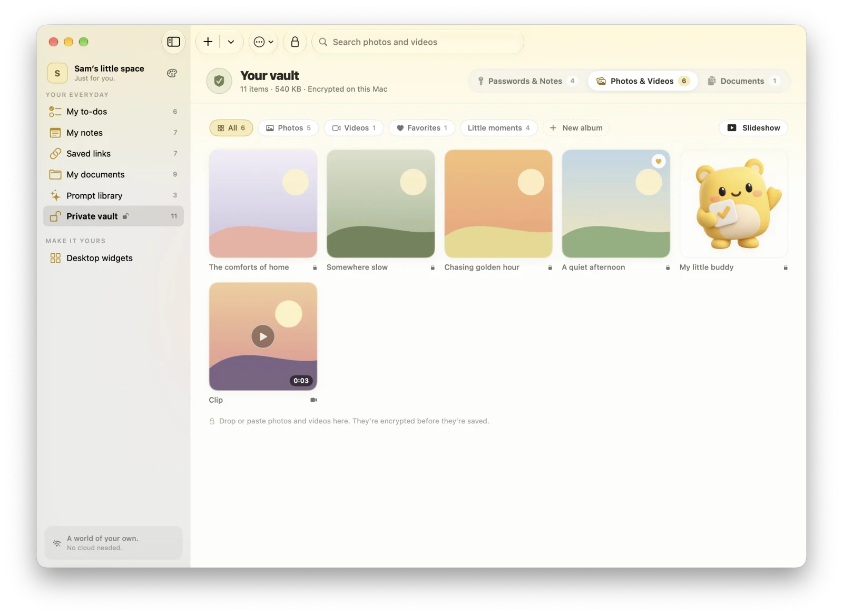The width and height of the screenshot is (843, 616).
Task: Click the S profile avatar
Action: click(x=57, y=73)
